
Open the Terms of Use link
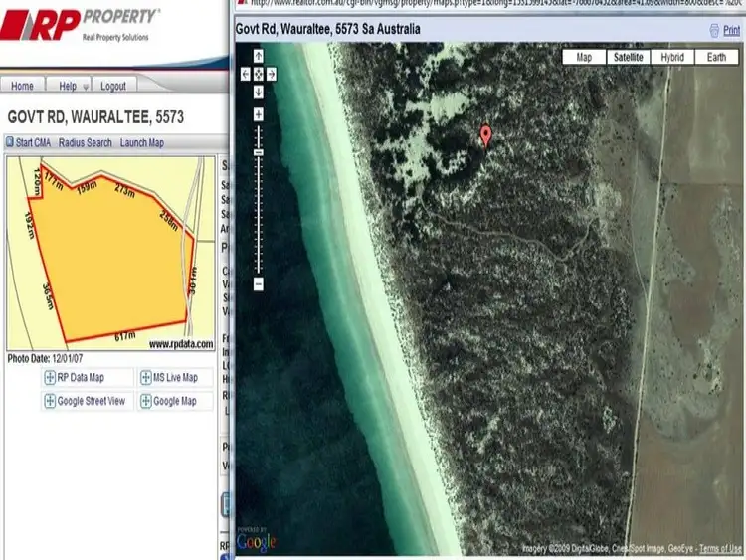pyautogui.click(x=720, y=549)
